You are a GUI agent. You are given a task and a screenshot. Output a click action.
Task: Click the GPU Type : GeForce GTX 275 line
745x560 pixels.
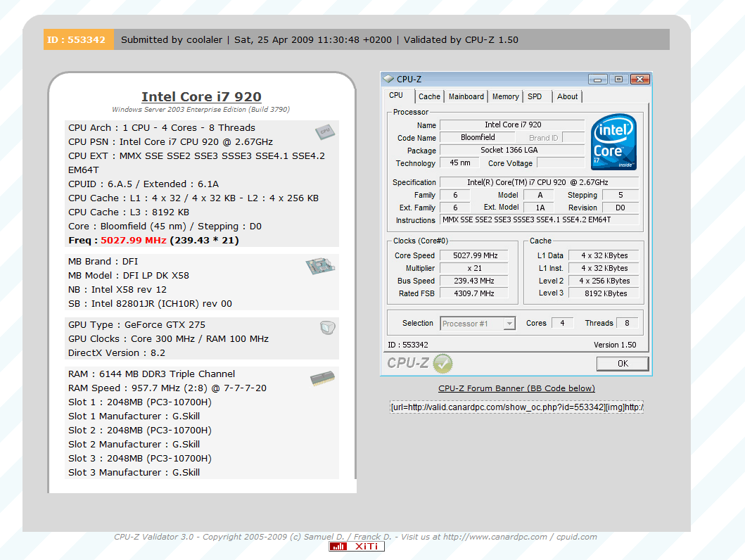tap(137, 325)
